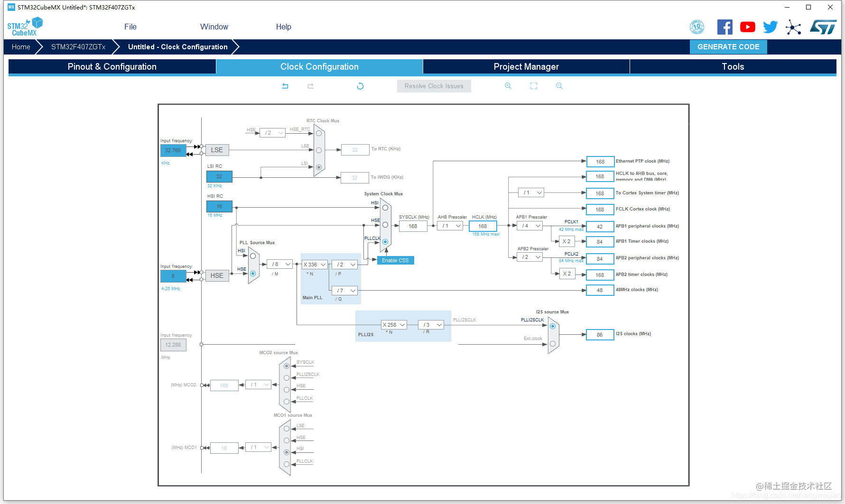Click the fit-to-screen icon

tap(534, 86)
